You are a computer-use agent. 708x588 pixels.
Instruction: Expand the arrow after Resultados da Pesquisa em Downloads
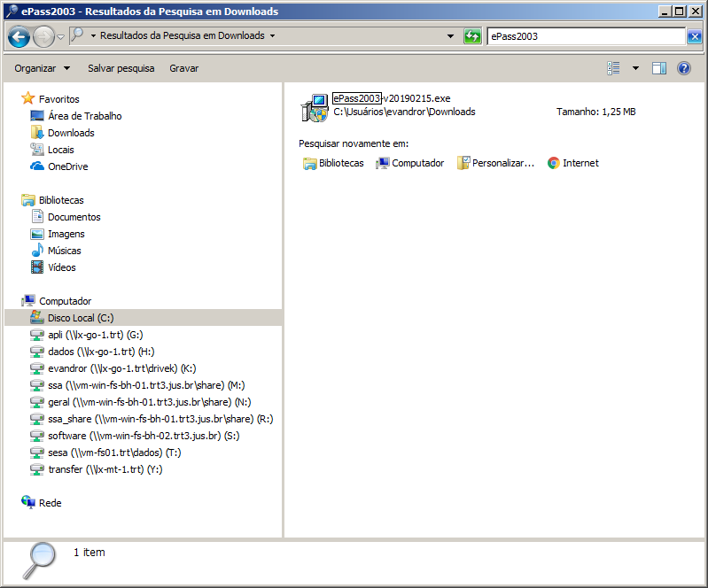click(272, 35)
